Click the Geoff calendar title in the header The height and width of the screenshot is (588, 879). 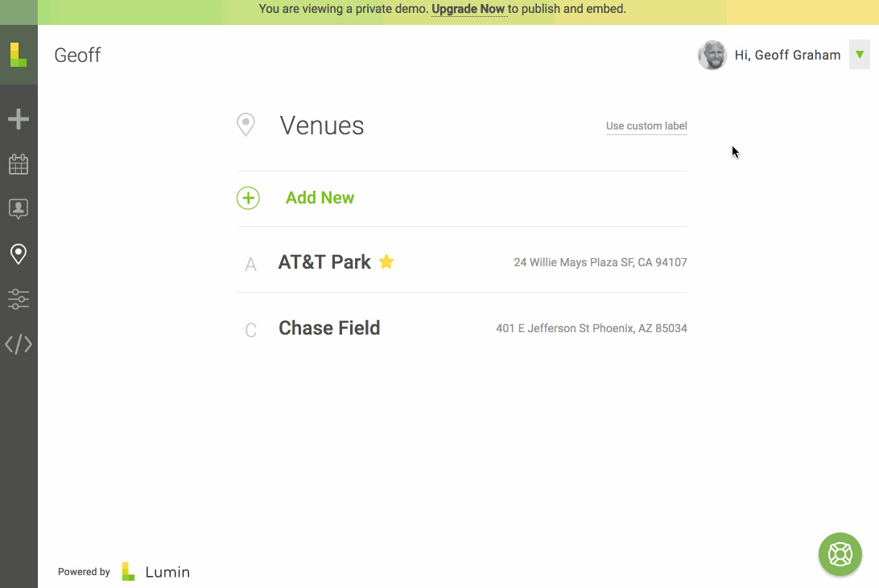77,56
